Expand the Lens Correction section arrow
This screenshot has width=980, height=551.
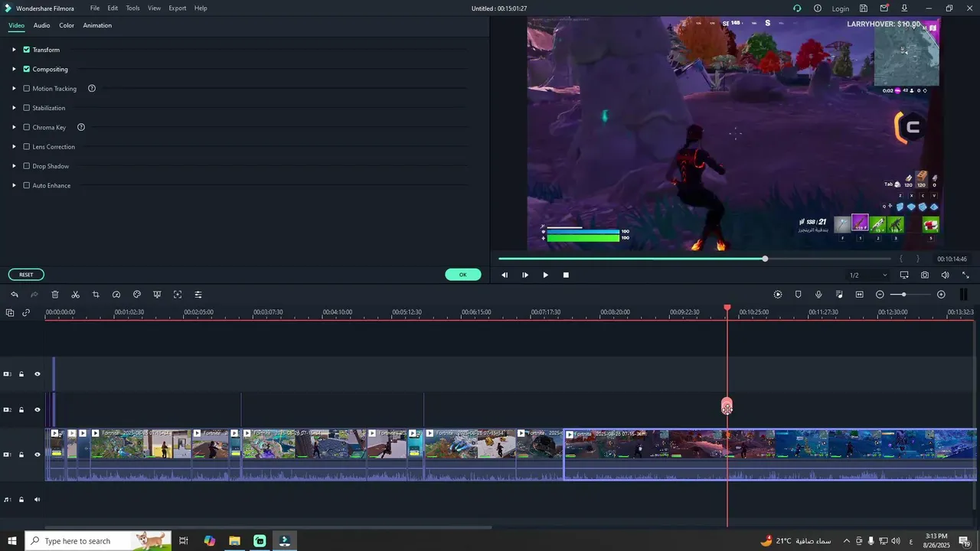point(14,147)
